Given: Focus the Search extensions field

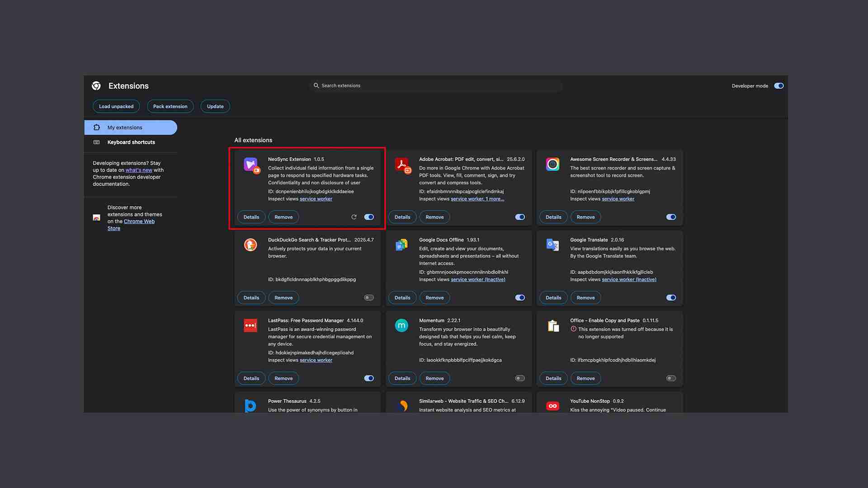Looking at the screenshot, I should (x=436, y=85).
